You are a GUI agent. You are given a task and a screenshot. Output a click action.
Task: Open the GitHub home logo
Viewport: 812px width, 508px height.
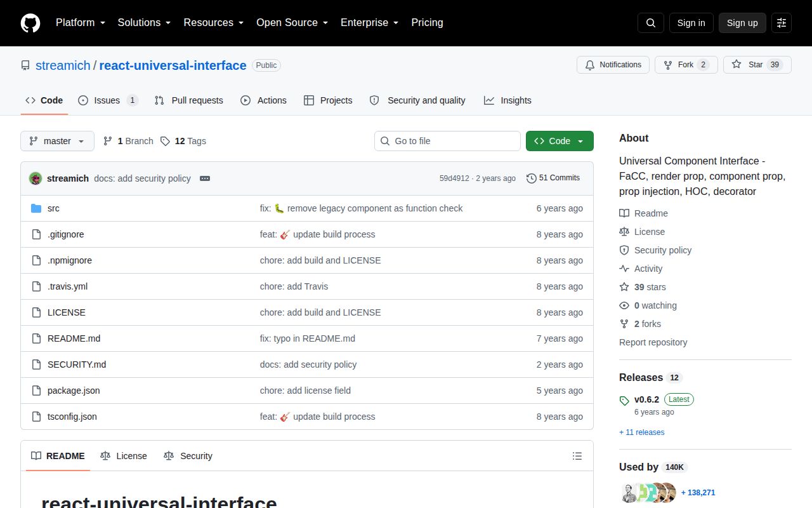click(x=30, y=23)
